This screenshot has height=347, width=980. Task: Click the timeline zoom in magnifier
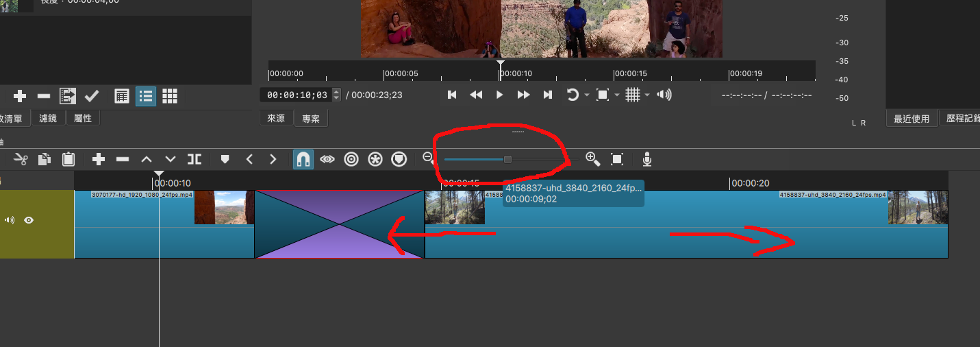[x=593, y=159]
